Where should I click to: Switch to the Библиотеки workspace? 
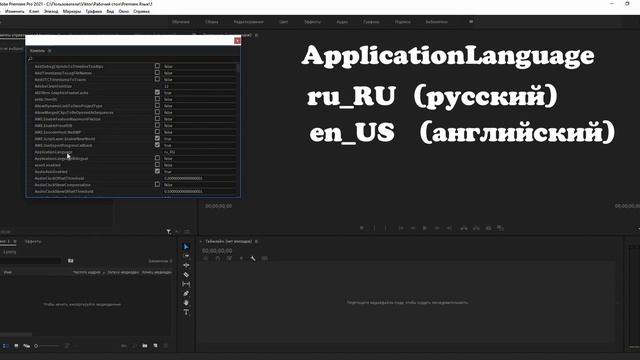click(437, 22)
